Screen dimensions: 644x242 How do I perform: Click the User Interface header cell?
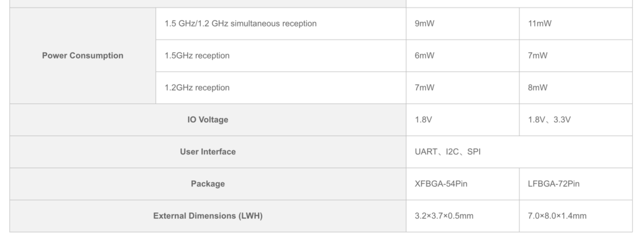point(208,152)
